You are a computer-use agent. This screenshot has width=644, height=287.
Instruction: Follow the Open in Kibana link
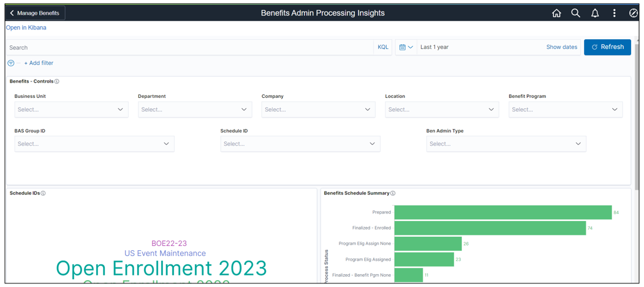[x=26, y=28]
